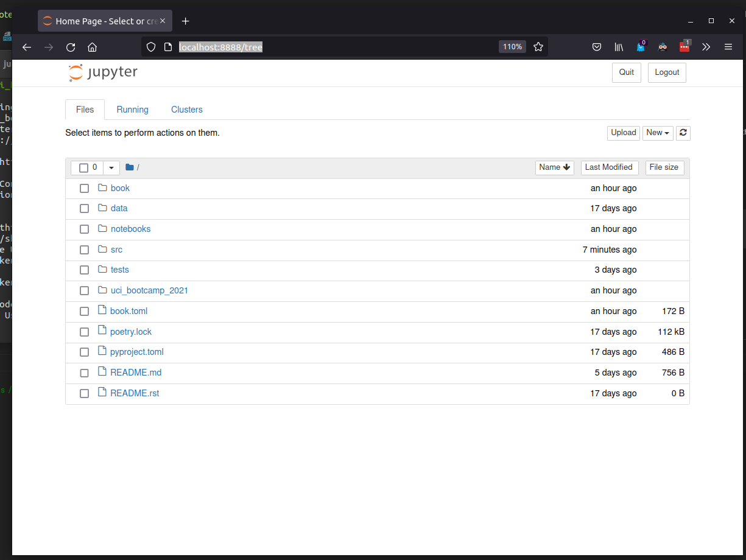Select all items with the header checkbox
The height and width of the screenshot is (560, 746).
click(x=84, y=167)
